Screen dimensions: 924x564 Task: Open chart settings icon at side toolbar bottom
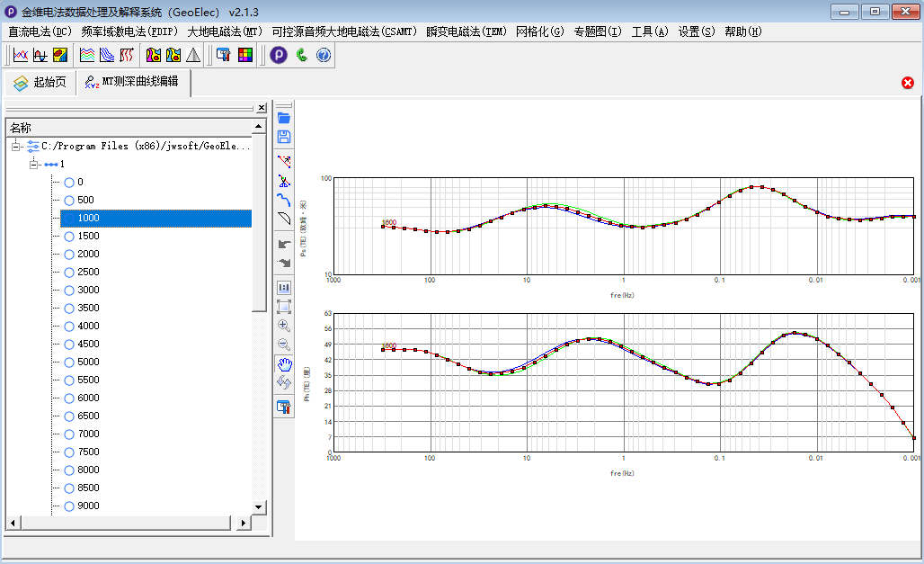pos(284,407)
